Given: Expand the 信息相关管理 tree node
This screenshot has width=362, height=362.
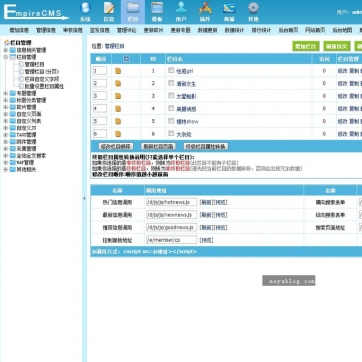Looking at the screenshot, I should click(5, 50).
